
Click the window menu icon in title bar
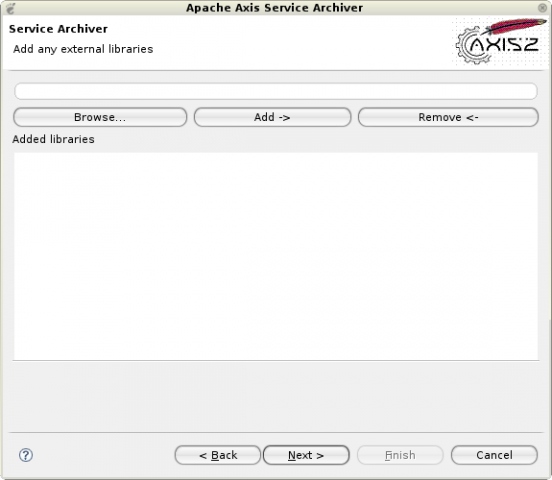(11, 8)
